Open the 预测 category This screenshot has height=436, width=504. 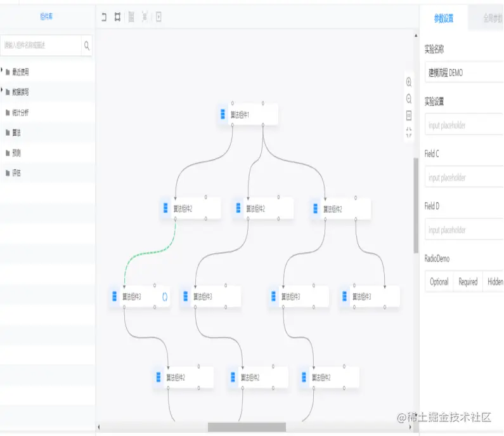16,153
